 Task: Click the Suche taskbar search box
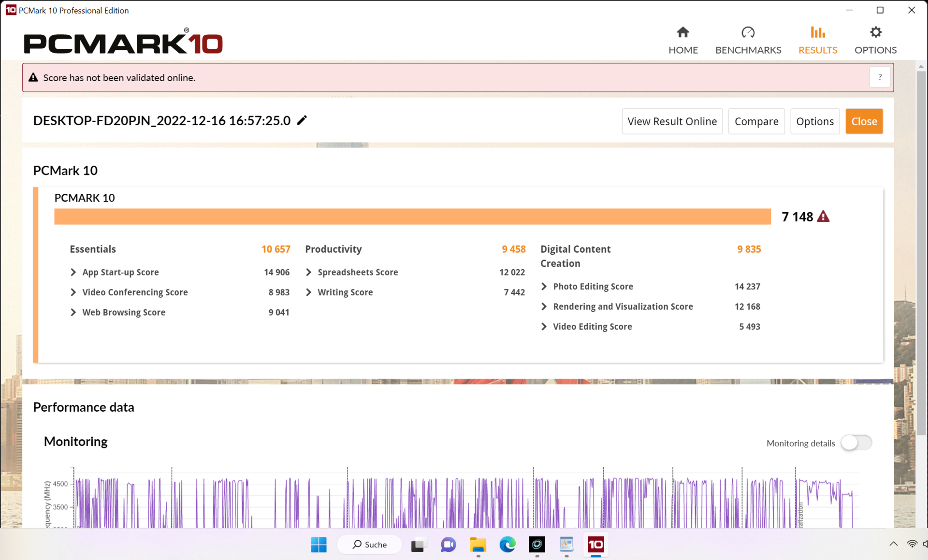pyautogui.click(x=369, y=545)
